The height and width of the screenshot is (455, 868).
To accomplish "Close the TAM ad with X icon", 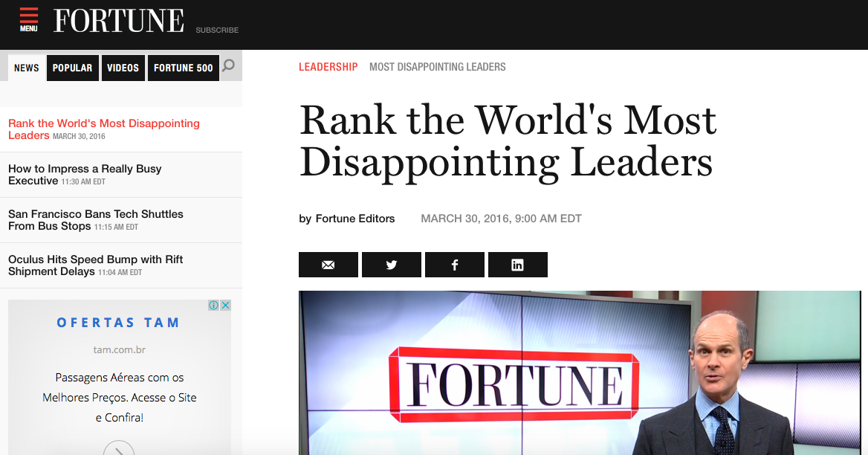I will coord(225,305).
